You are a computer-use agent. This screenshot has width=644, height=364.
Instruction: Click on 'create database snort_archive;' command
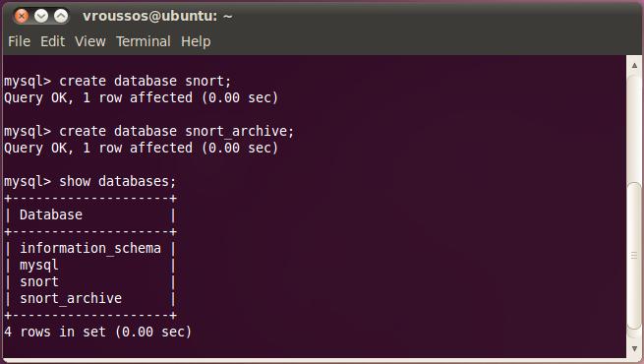pos(149,132)
